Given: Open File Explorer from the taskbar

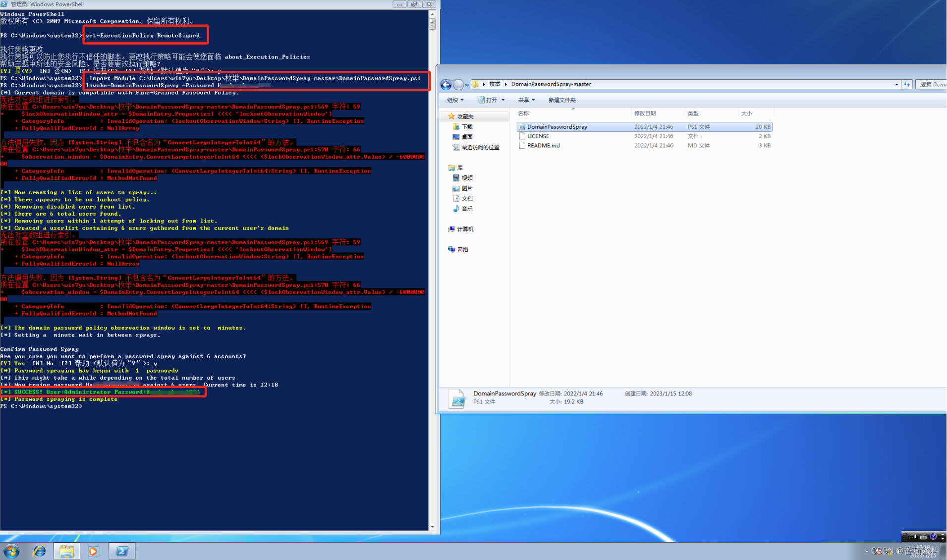Looking at the screenshot, I should coord(66,551).
